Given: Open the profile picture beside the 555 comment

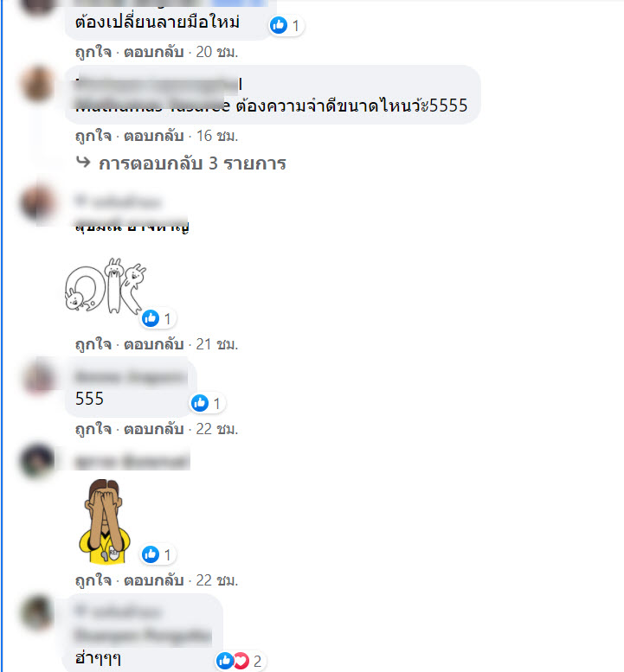Looking at the screenshot, I should pos(38,377).
